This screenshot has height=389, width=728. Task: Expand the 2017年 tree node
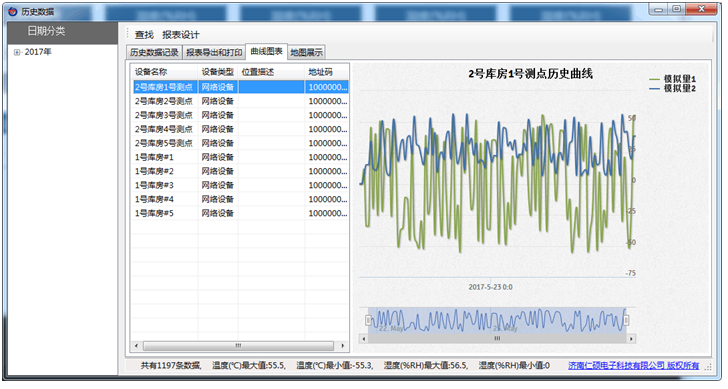tap(17, 52)
